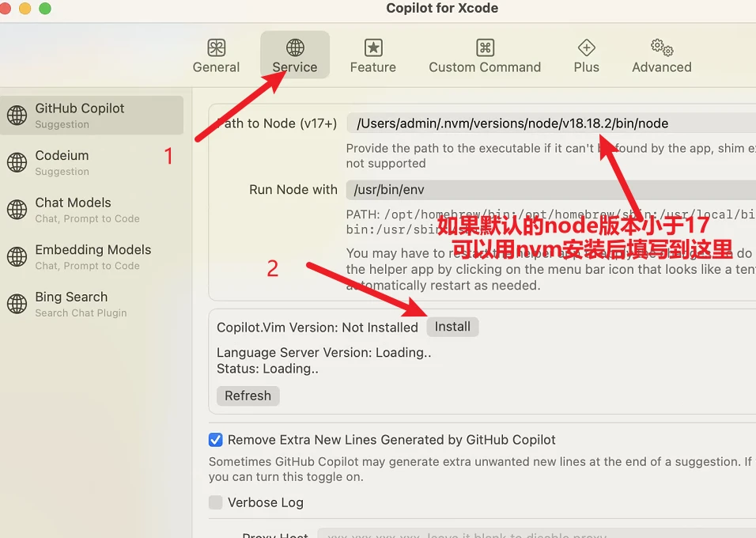
Task: Switch to the Feature tab label
Action: point(373,67)
